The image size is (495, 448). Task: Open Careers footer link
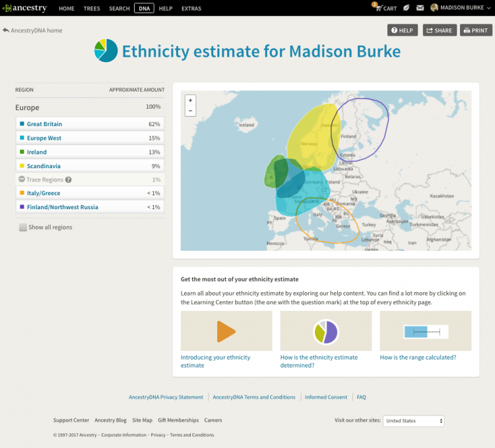click(x=213, y=420)
